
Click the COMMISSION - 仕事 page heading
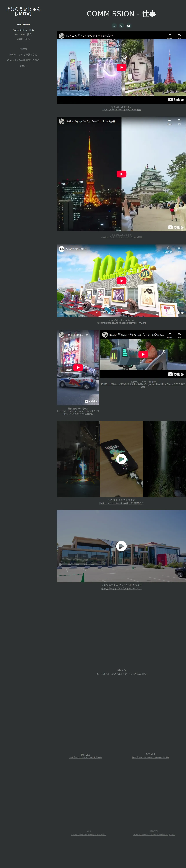point(122,13)
